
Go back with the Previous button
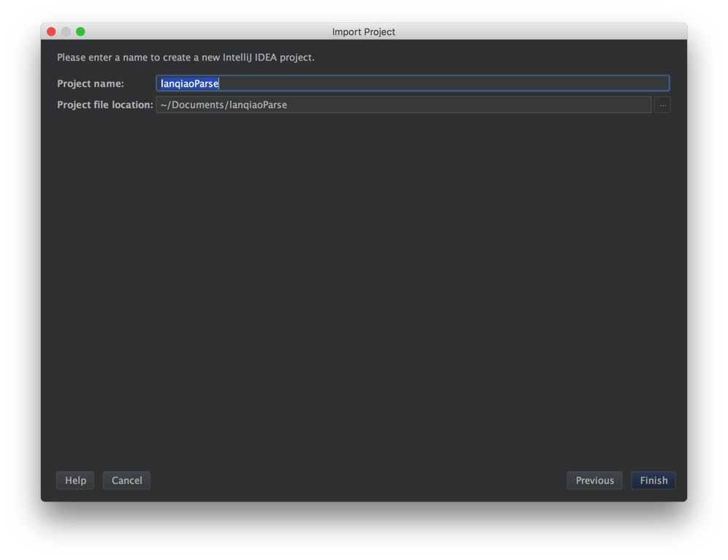(595, 480)
